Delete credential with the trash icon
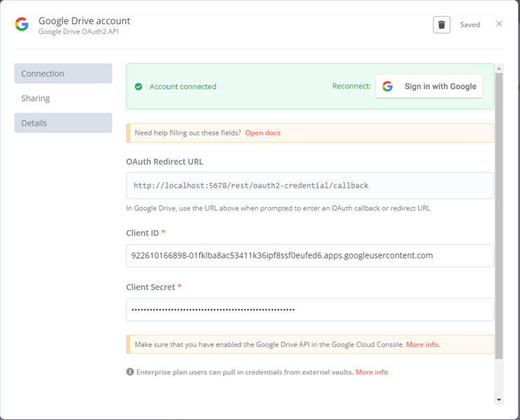 (441, 25)
